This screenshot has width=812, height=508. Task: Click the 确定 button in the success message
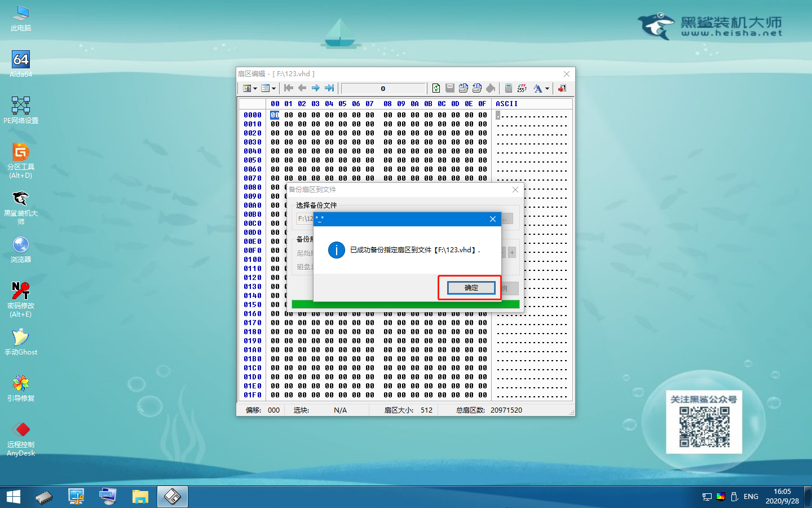pos(471,288)
